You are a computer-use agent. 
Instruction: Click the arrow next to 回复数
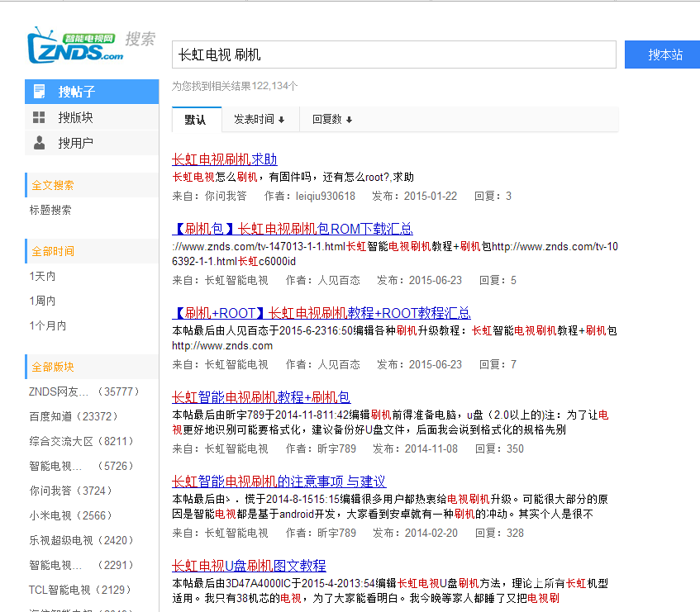click(349, 120)
